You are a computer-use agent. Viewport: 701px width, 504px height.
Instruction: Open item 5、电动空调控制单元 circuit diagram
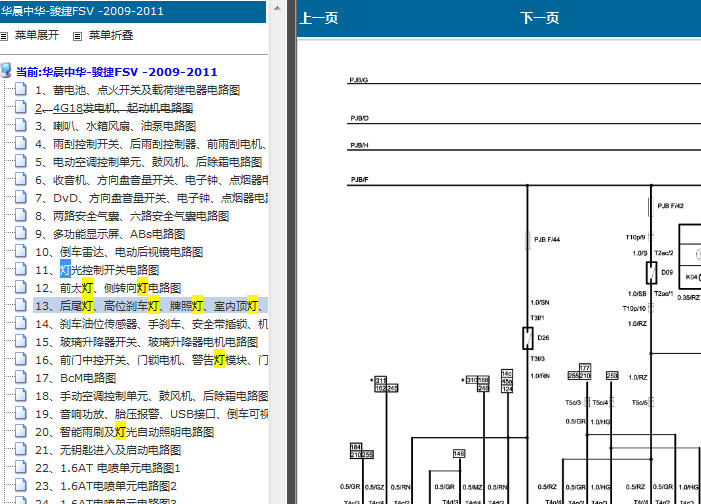click(x=148, y=162)
